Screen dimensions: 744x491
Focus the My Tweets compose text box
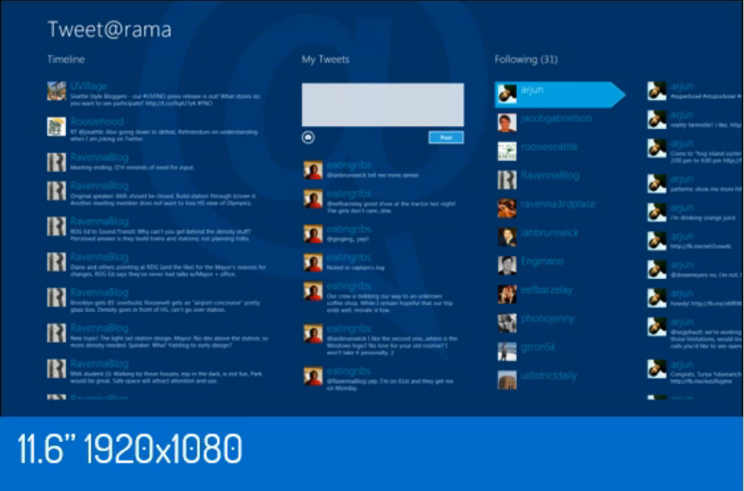(383, 105)
